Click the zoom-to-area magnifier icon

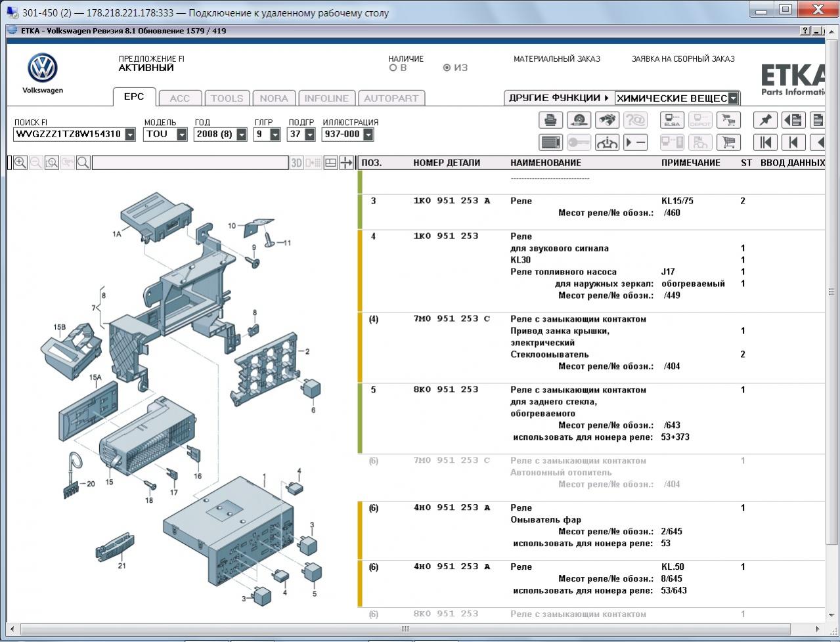pos(52,163)
